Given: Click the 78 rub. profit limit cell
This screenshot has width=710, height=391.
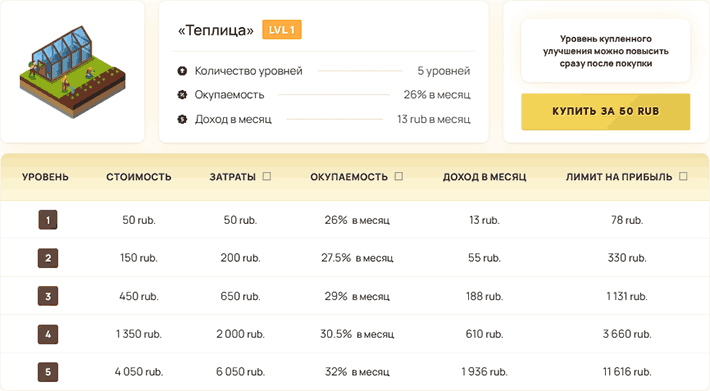Looking at the screenshot, I should point(627,220).
